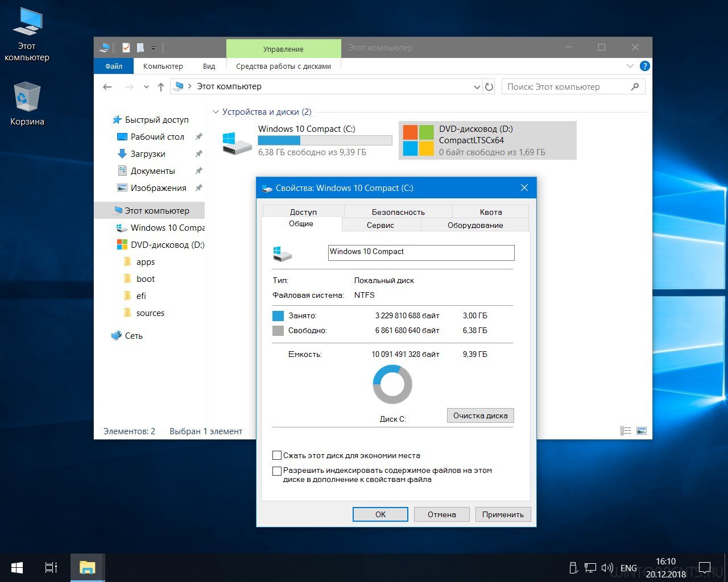The image size is (728, 582).
Task: Click the drive C: usage bar
Action: coord(325,140)
